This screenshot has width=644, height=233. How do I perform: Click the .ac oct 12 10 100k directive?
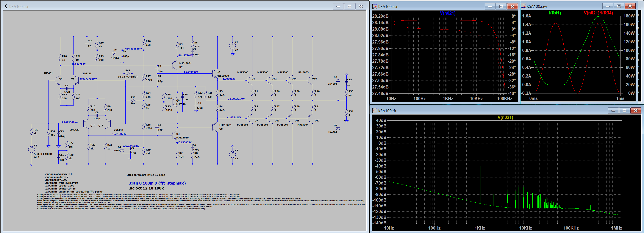coord(146,188)
